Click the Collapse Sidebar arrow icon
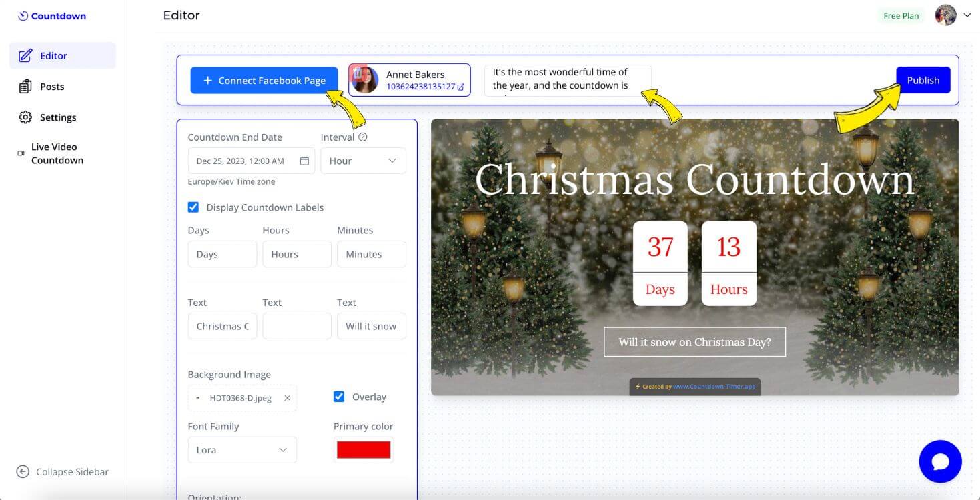 click(23, 471)
